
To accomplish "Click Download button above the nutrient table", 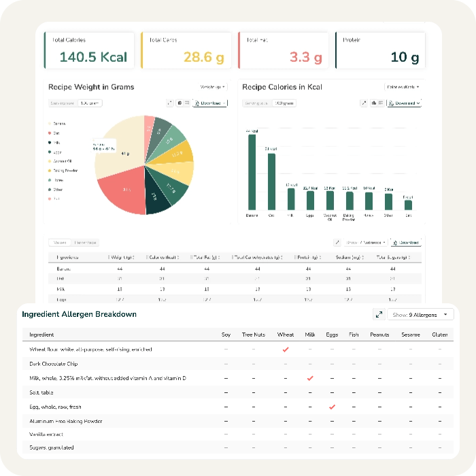I will tap(407, 242).
